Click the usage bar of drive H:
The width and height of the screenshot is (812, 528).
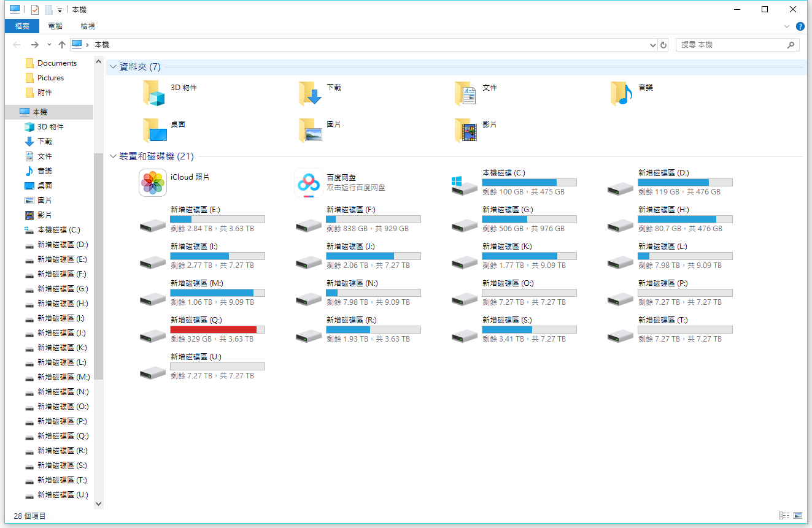point(685,219)
